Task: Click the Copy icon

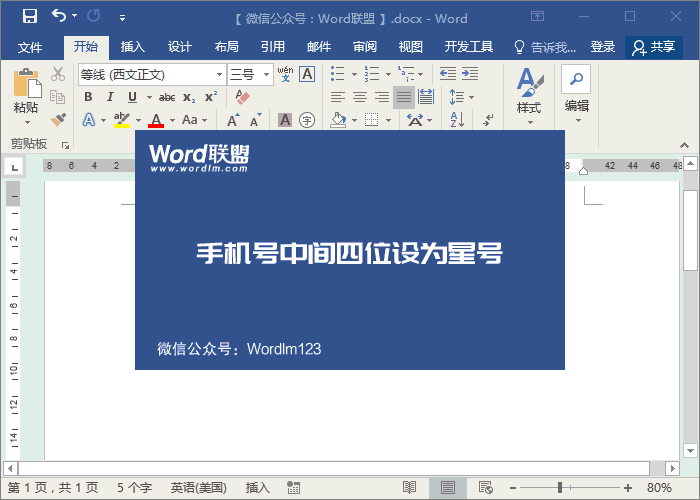Action: point(58,96)
